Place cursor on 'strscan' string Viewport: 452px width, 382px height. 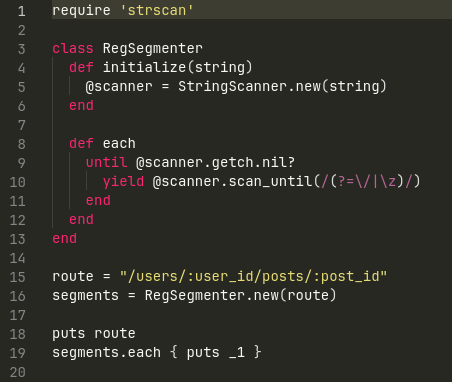click(156, 10)
